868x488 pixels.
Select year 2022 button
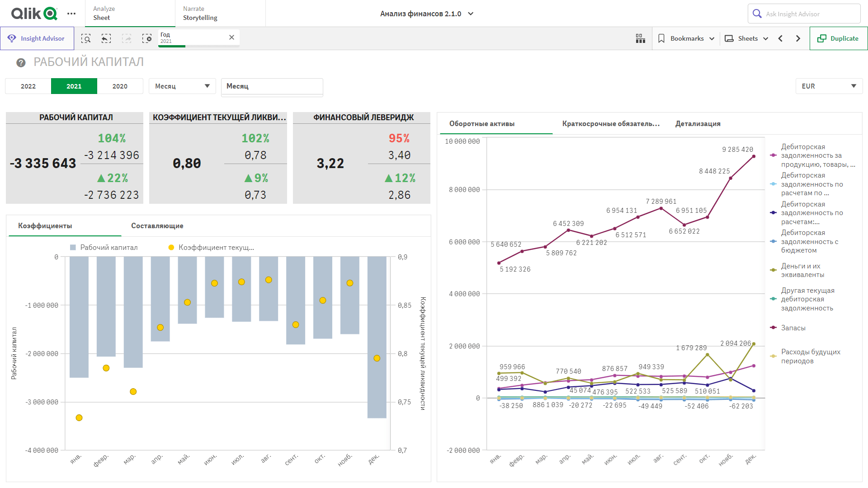[28, 86]
